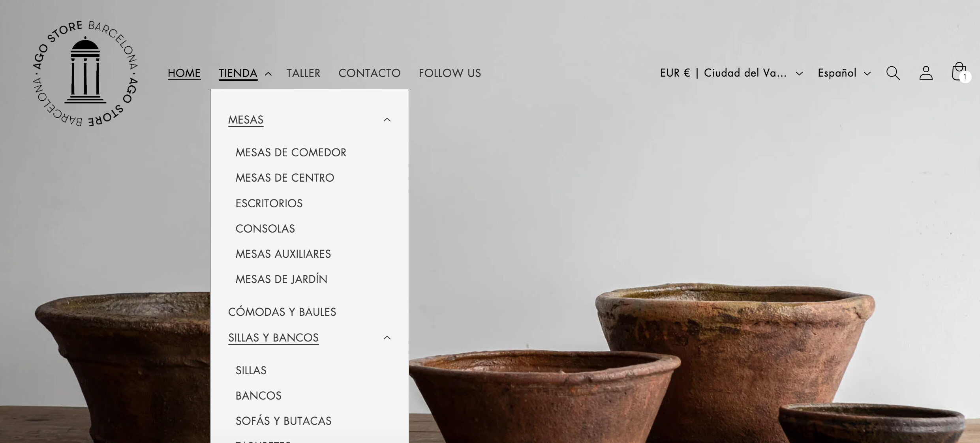Open CÓMODAS Y BAULES category
The height and width of the screenshot is (443, 980).
click(282, 312)
